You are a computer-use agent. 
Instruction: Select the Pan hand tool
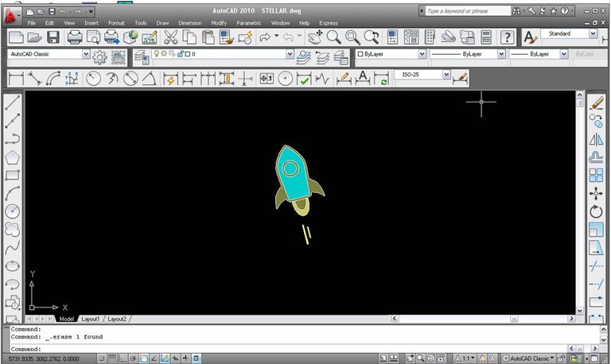click(x=315, y=37)
